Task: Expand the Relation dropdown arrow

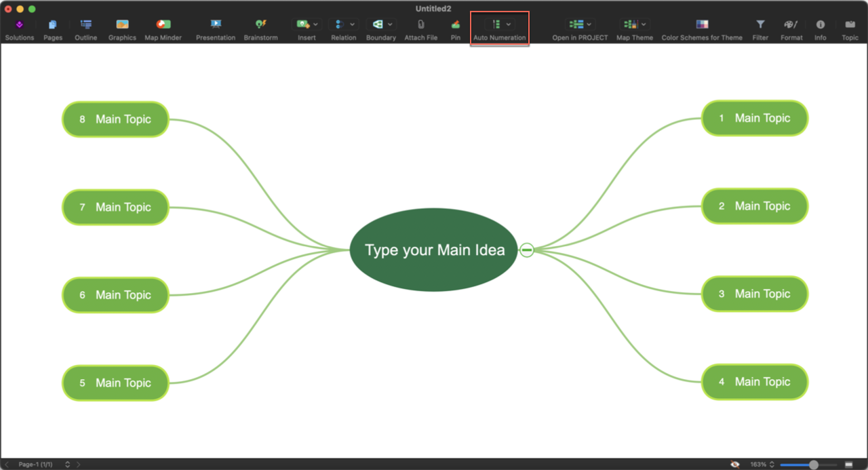Action: [352, 24]
